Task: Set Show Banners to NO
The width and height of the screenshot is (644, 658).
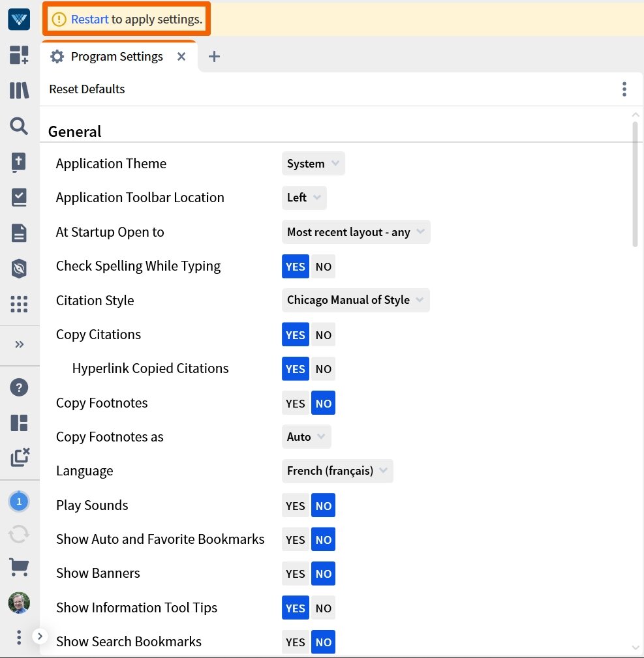Action: coord(323,574)
